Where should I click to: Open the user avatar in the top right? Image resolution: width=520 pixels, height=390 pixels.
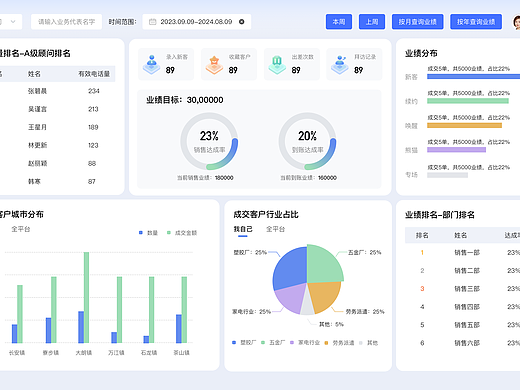click(x=517, y=22)
